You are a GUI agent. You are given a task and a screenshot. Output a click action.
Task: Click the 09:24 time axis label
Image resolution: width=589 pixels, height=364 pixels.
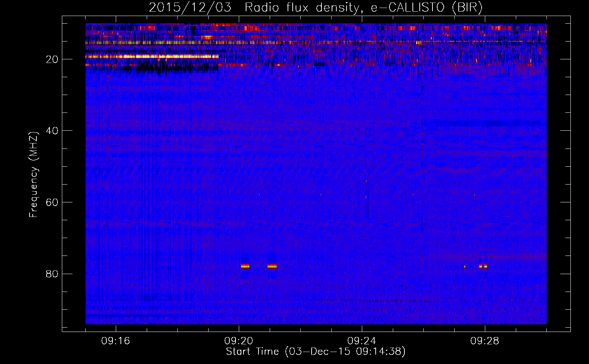point(362,341)
